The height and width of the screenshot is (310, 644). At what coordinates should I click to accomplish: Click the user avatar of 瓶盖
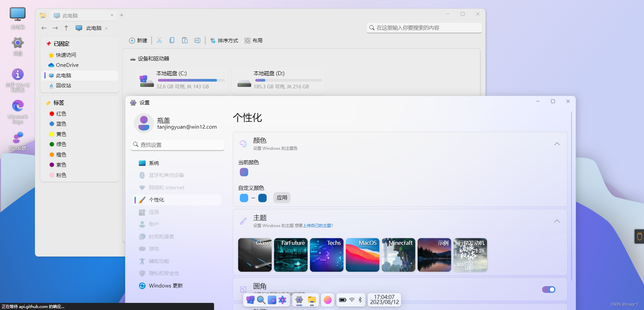pos(144,123)
